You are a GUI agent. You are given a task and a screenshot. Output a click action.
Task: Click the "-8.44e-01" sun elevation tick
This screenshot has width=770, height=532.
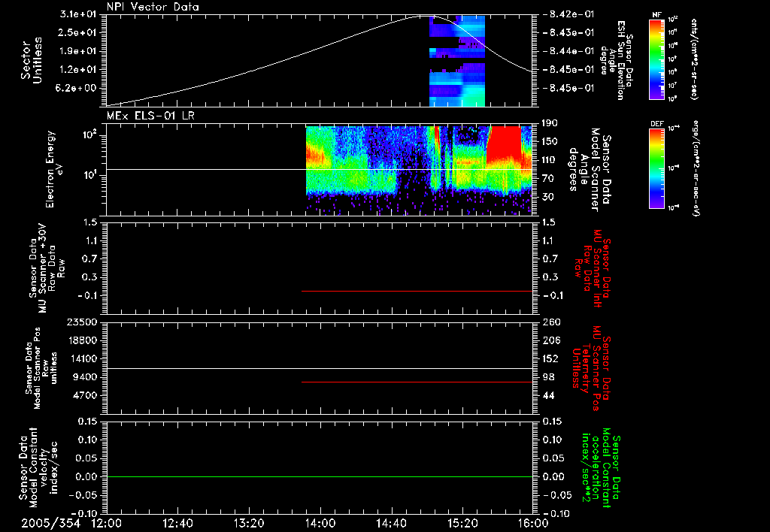tap(568, 51)
